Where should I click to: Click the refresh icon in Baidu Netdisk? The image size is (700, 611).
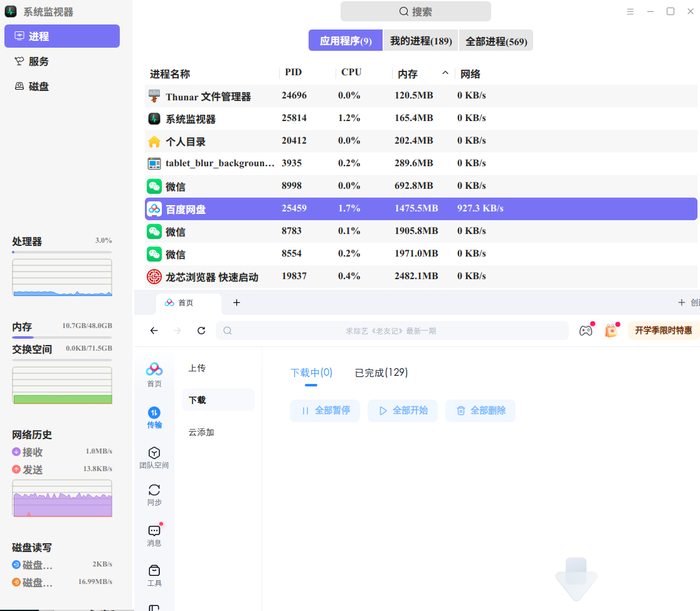click(201, 331)
